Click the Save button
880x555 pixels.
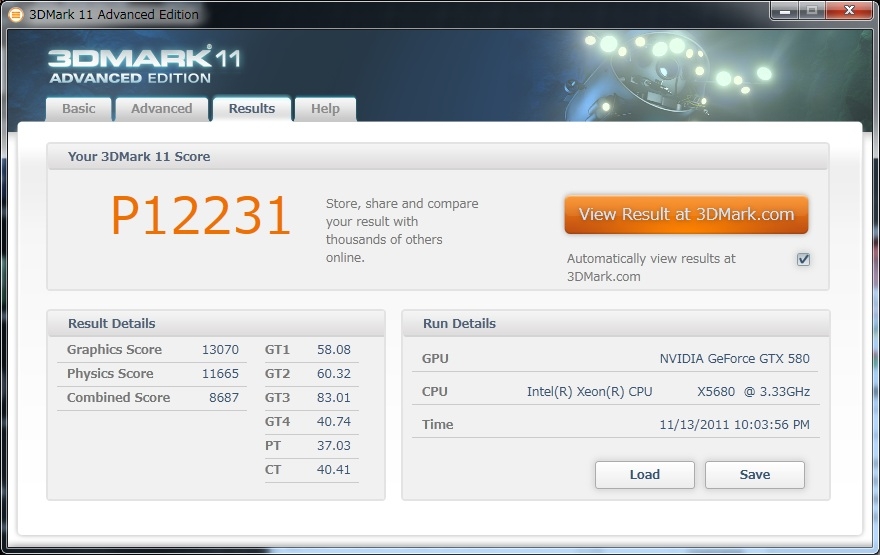(755, 475)
